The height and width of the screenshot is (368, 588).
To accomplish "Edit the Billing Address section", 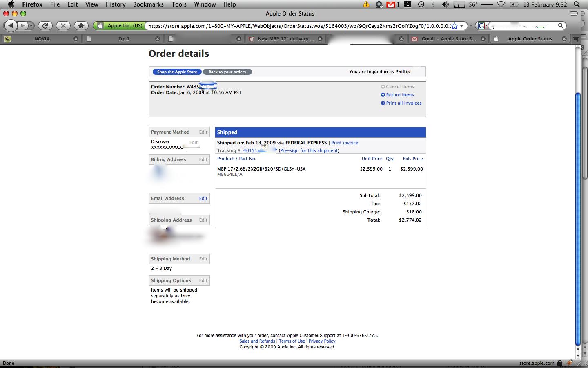I will coord(203,159).
